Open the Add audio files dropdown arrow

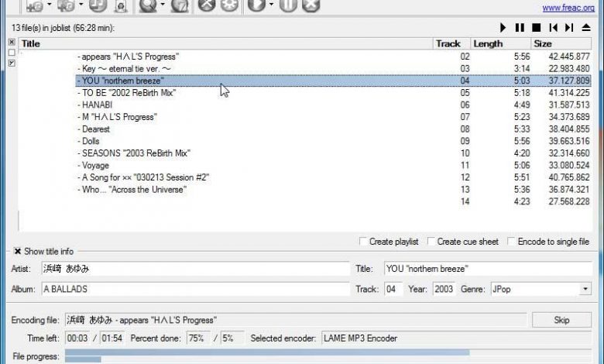(x=50, y=5)
